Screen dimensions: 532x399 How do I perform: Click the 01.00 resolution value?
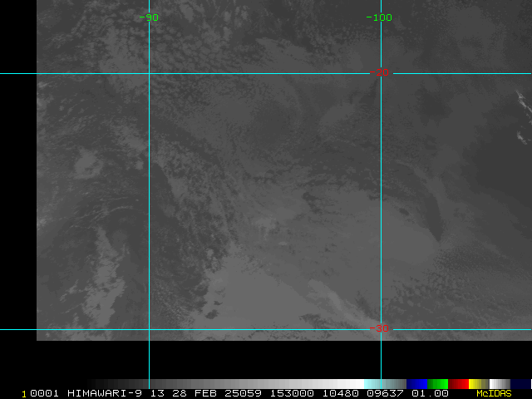coord(430,393)
